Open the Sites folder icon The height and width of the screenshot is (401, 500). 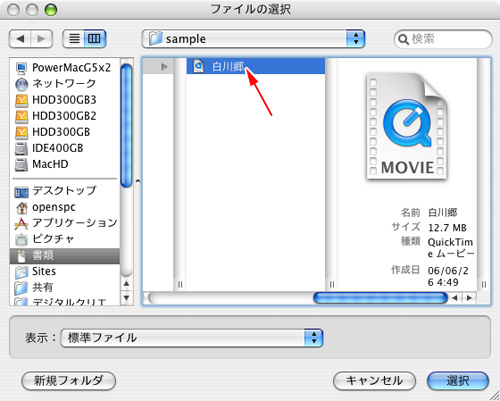coord(22,272)
